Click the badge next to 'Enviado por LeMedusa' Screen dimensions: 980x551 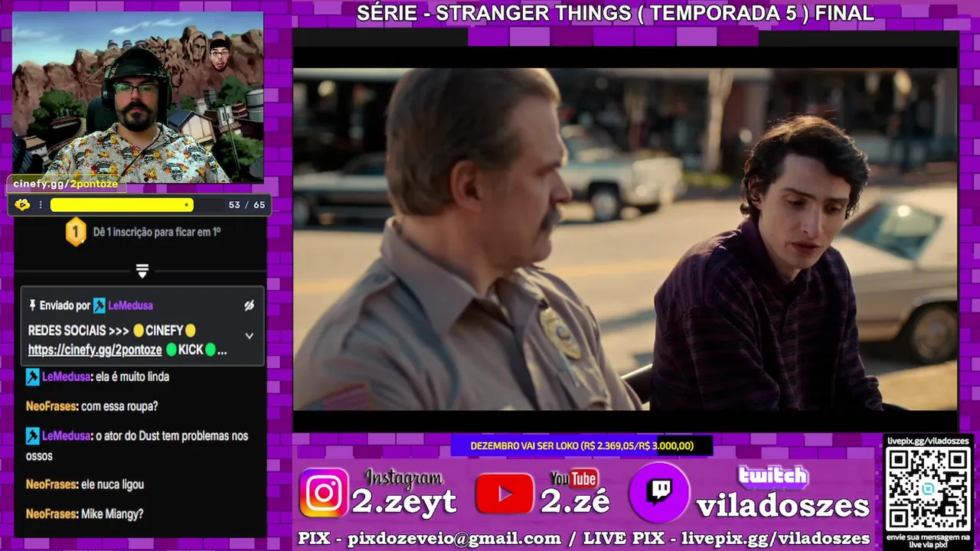(x=100, y=305)
